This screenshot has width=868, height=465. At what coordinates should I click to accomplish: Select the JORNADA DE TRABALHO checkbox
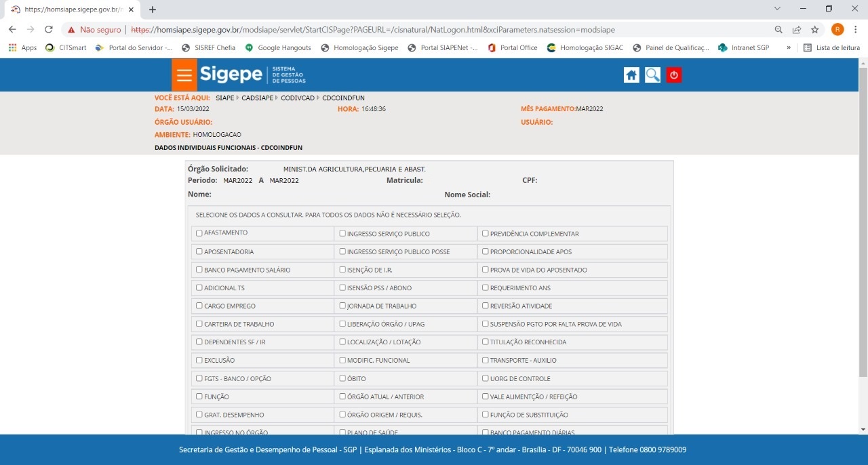pos(342,306)
